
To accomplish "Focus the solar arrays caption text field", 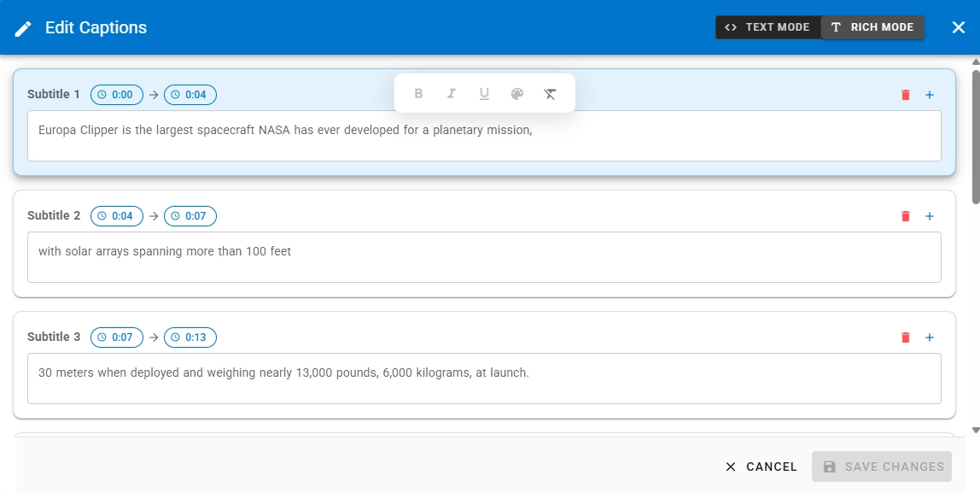I will [x=484, y=257].
